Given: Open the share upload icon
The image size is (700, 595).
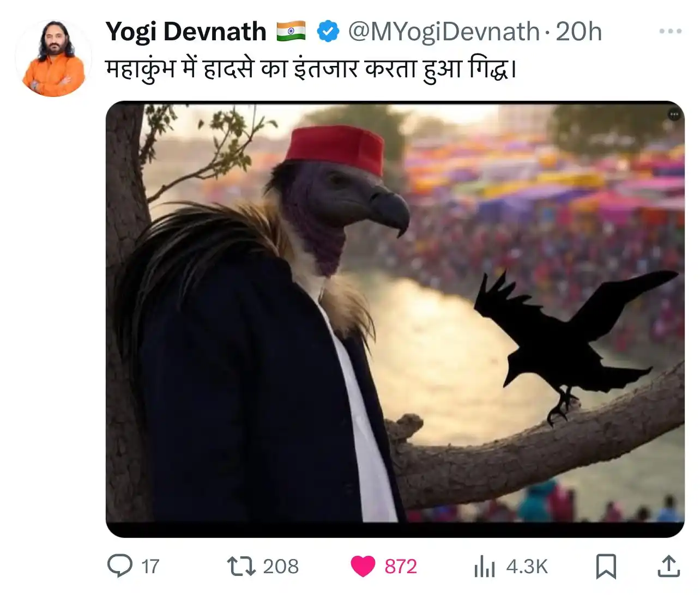Looking at the screenshot, I should pos(668,566).
